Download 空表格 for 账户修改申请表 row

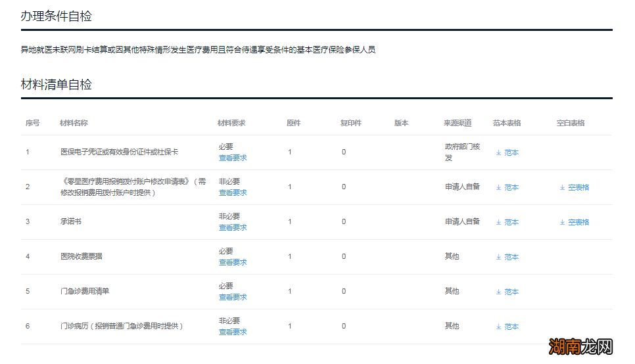[x=575, y=187]
